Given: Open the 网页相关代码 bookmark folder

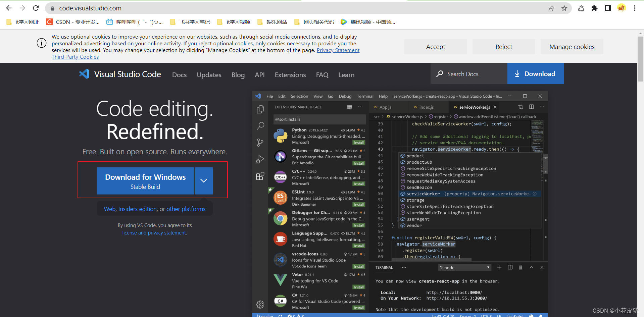Looking at the screenshot, I should [314, 22].
